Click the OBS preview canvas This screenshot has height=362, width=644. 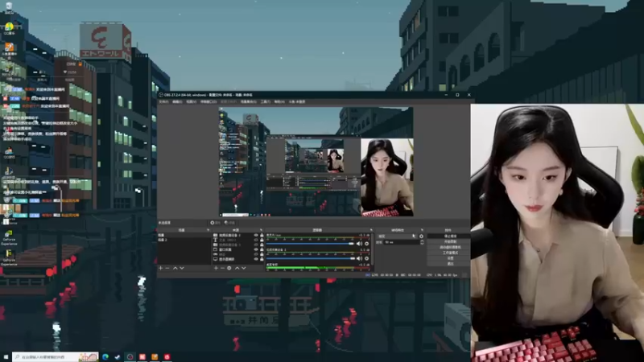(316, 162)
